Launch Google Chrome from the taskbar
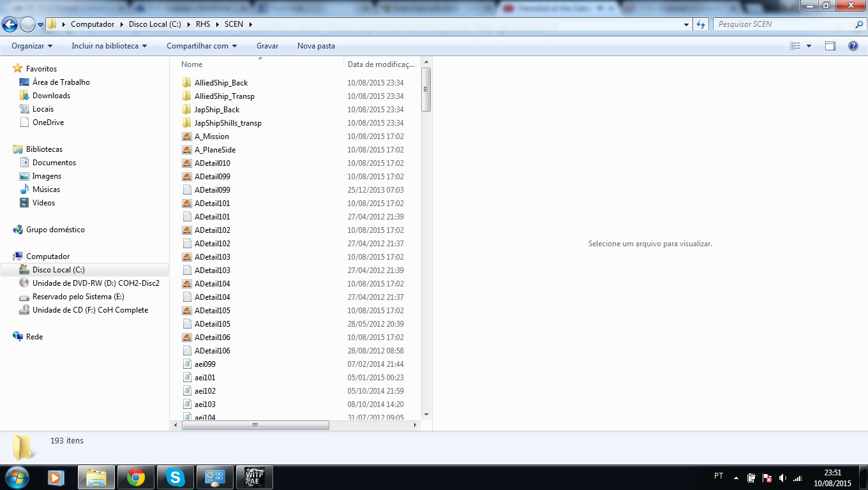 click(135, 477)
